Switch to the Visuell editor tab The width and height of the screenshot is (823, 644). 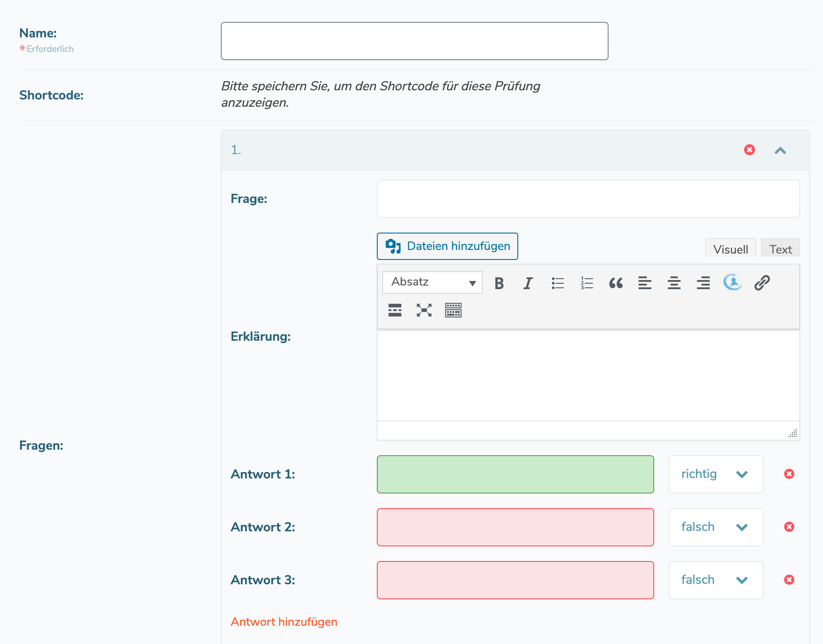click(x=730, y=249)
